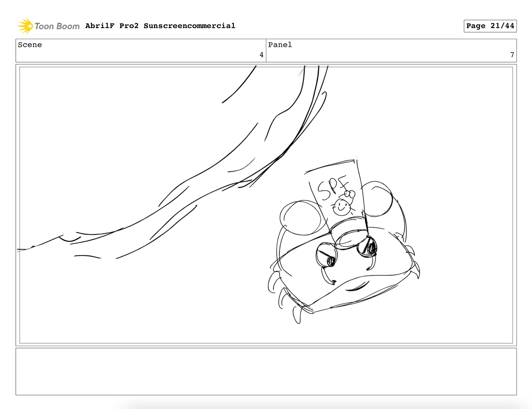Click the Toon Boom wordmark text
This screenshot has height=409, width=532.
(57, 26)
